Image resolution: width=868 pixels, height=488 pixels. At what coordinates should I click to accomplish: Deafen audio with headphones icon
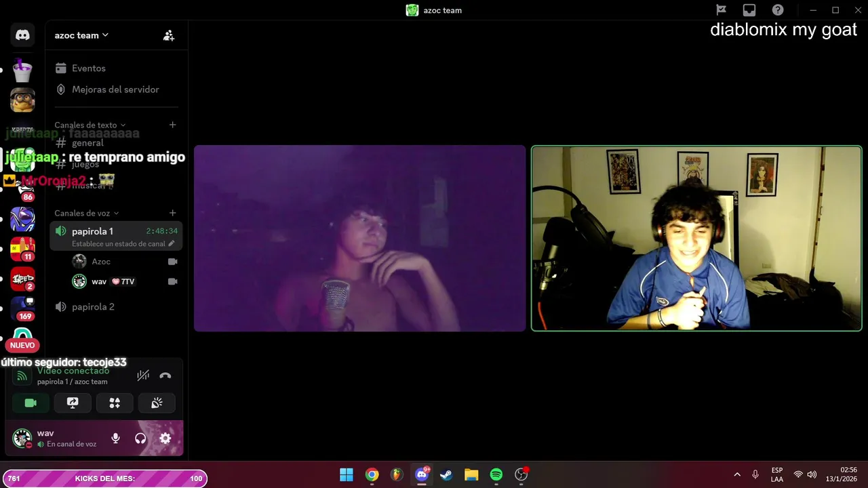click(140, 439)
